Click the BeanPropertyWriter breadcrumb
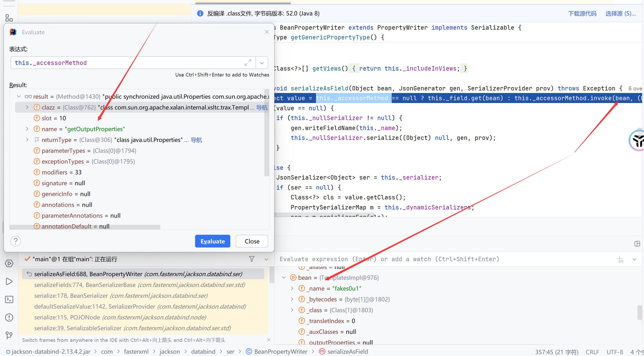 click(277, 352)
